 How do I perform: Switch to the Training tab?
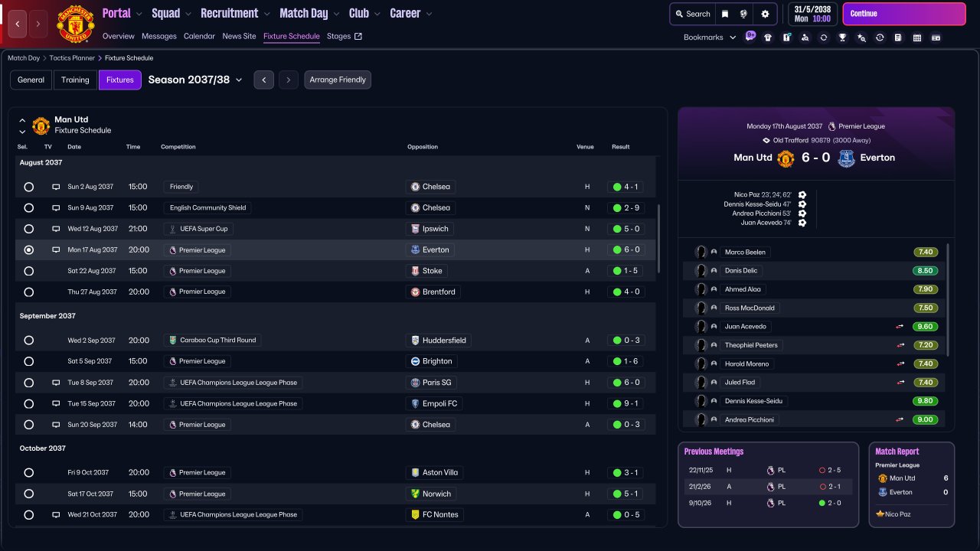click(75, 80)
